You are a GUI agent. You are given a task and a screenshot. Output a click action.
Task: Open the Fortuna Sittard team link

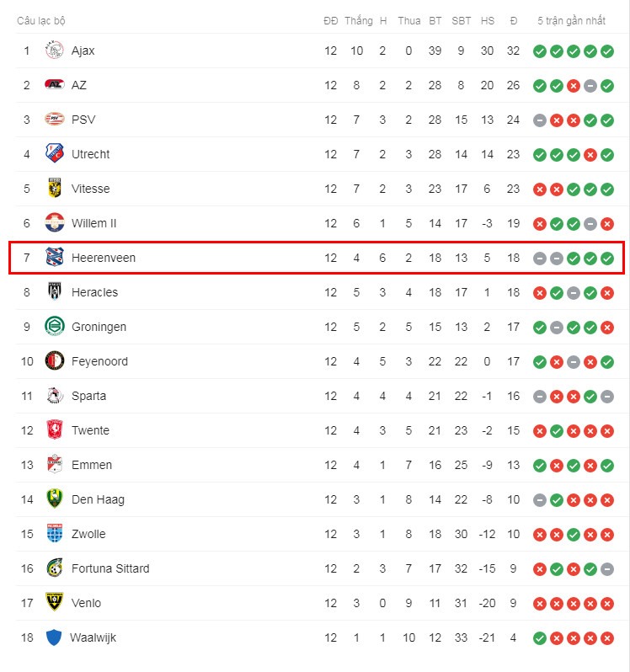click(x=110, y=568)
